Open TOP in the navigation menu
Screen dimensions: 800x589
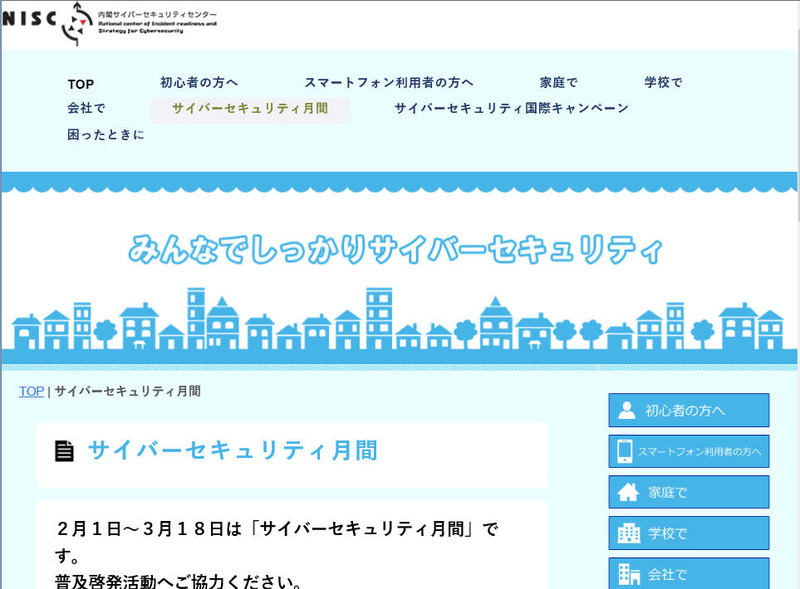(81, 84)
